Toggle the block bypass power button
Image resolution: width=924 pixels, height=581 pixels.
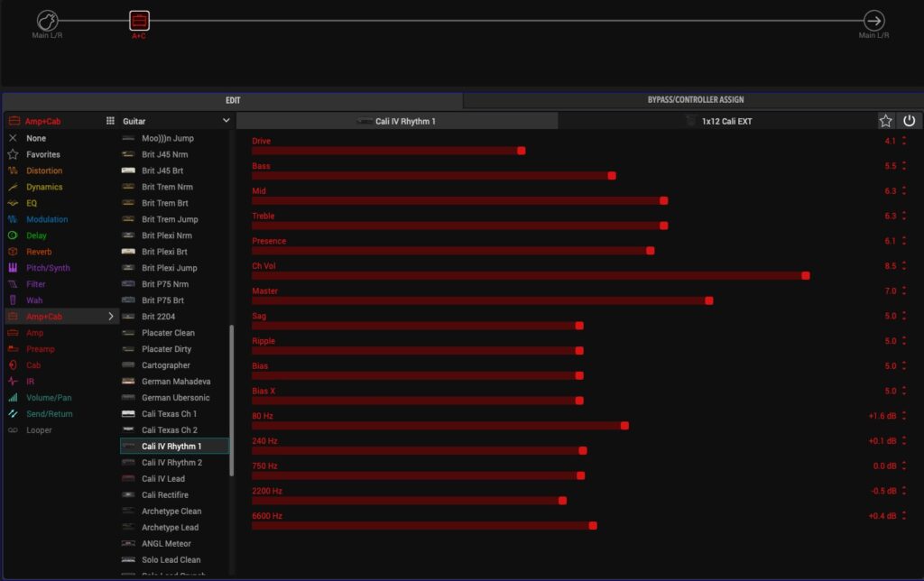click(909, 121)
